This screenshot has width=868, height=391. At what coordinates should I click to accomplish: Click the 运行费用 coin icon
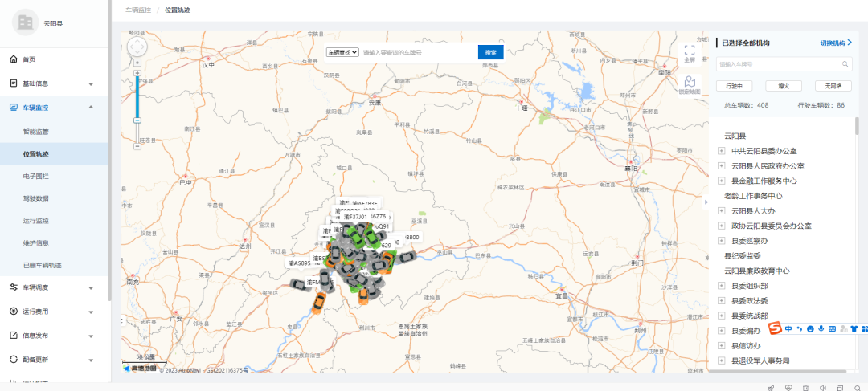[x=14, y=312]
